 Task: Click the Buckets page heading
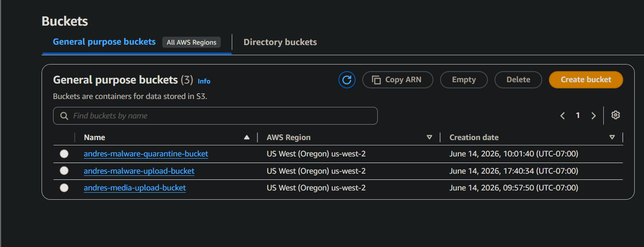click(65, 21)
